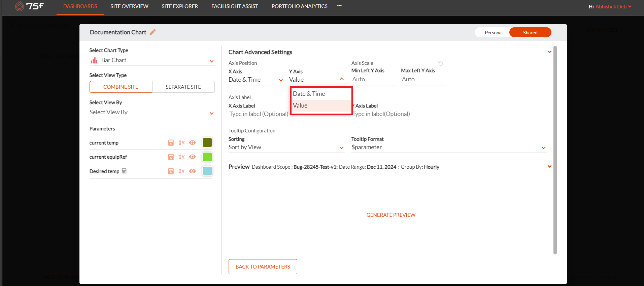Click the Desired temp parameter name
This screenshot has width=644, height=286.
pyautogui.click(x=104, y=171)
